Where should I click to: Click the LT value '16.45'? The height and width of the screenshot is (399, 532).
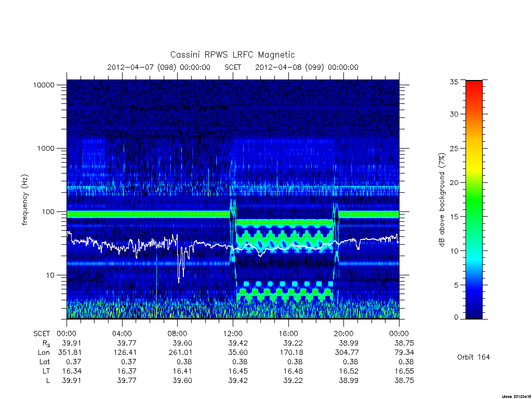(x=238, y=371)
